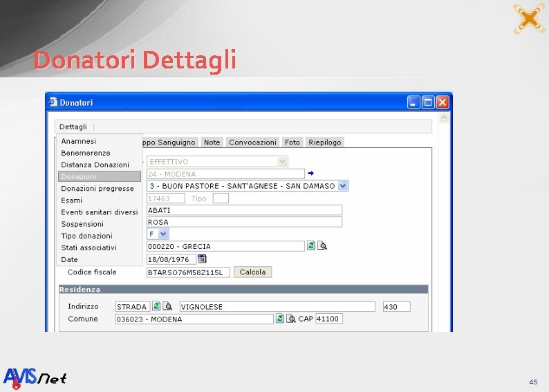The height and width of the screenshot is (392, 549).
Task: Click the blue arrow next to 24 - MODENA
Action: click(x=311, y=174)
